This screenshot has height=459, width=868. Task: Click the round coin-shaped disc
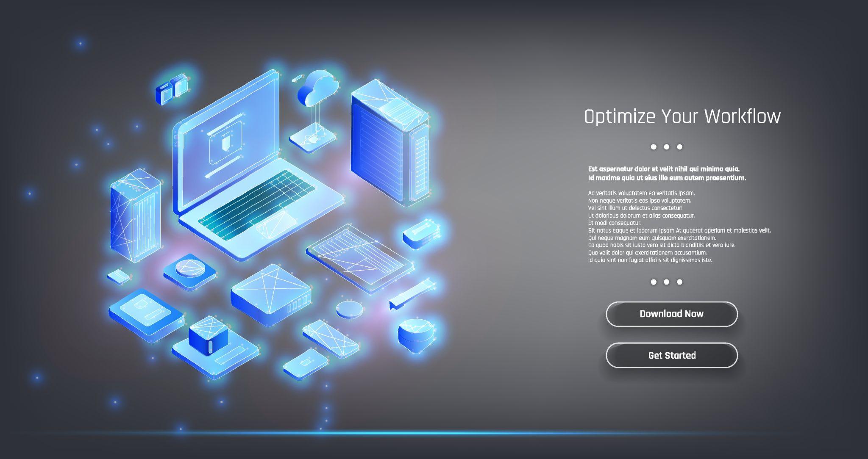[350, 309]
